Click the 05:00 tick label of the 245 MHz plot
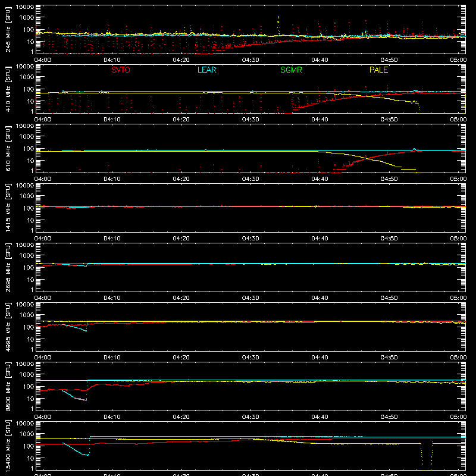The image size is (476, 476). click(458, 60)
